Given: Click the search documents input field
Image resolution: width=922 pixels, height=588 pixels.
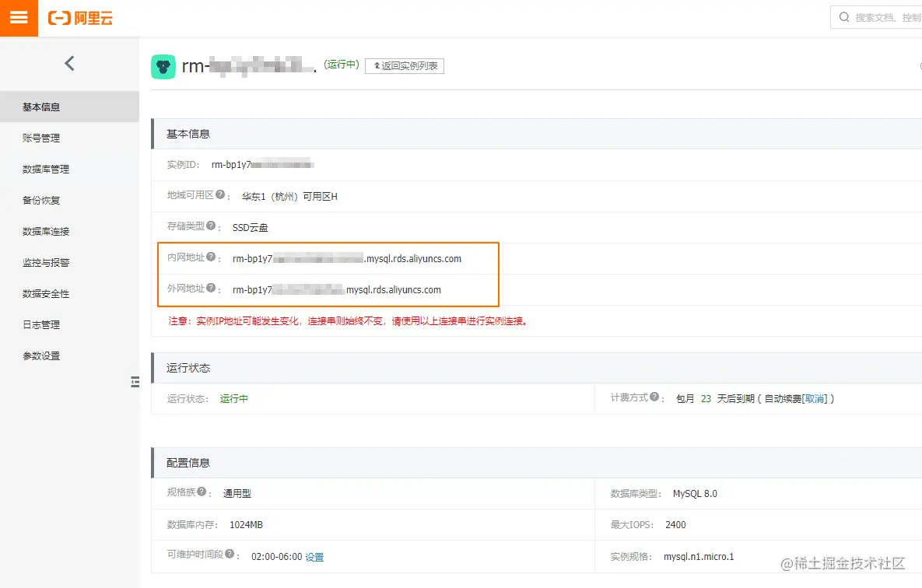Looking at the screenshot, I should (x=876, y=17).
